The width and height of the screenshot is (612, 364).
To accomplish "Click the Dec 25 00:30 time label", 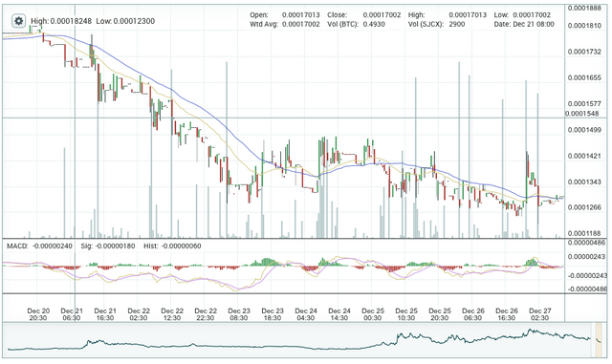I will click(373, 314).
